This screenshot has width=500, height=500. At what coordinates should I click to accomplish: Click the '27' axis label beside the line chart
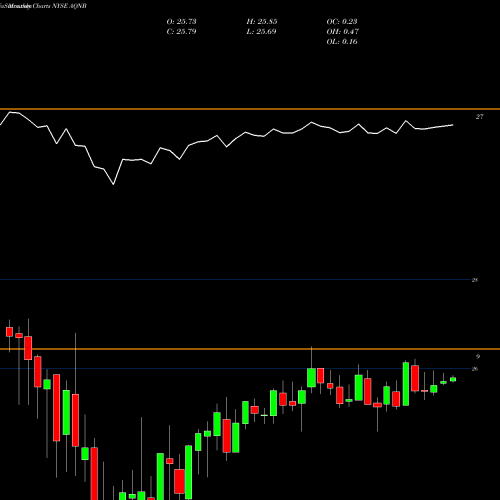pyautogui.click(x=479, y=117)
